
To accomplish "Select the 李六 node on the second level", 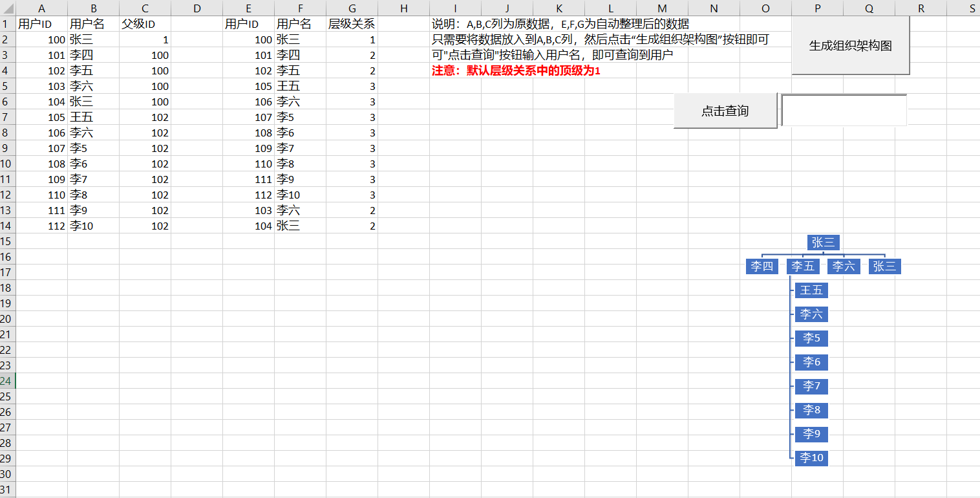I will click(843, 266).
